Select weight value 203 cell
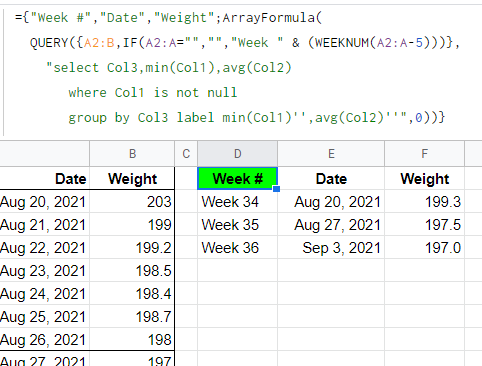 pyautogui.click(x=132, y=201)
